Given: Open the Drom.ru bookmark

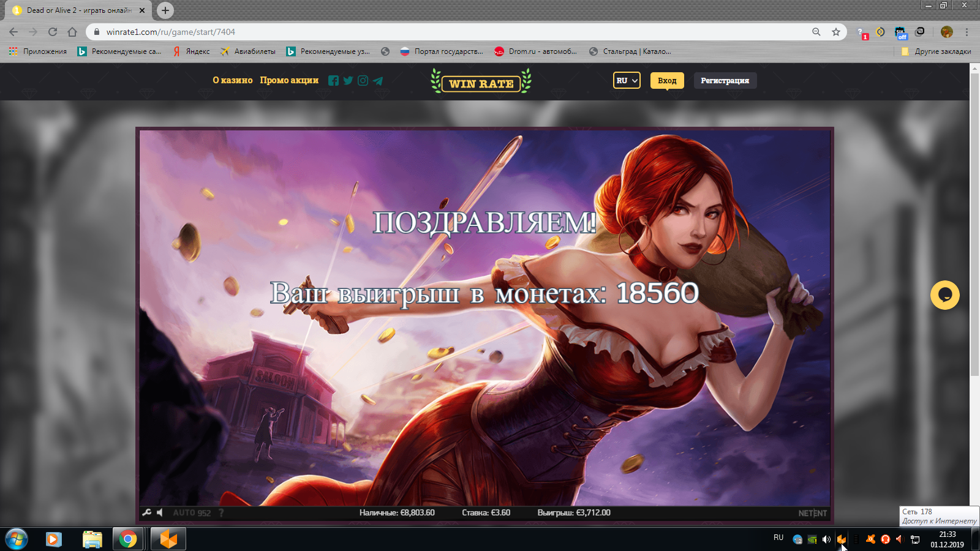Looking at the screenshot, I should click(536, 51).
